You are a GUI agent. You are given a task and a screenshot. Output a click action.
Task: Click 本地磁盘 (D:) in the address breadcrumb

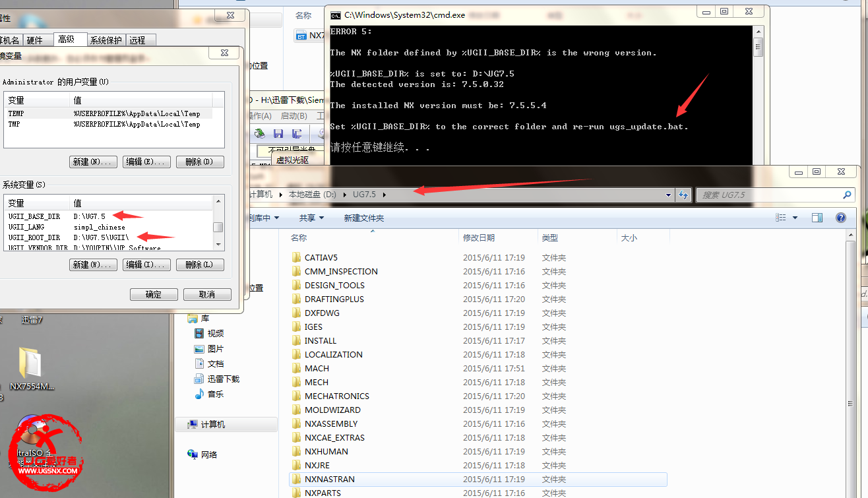[313, 195]
